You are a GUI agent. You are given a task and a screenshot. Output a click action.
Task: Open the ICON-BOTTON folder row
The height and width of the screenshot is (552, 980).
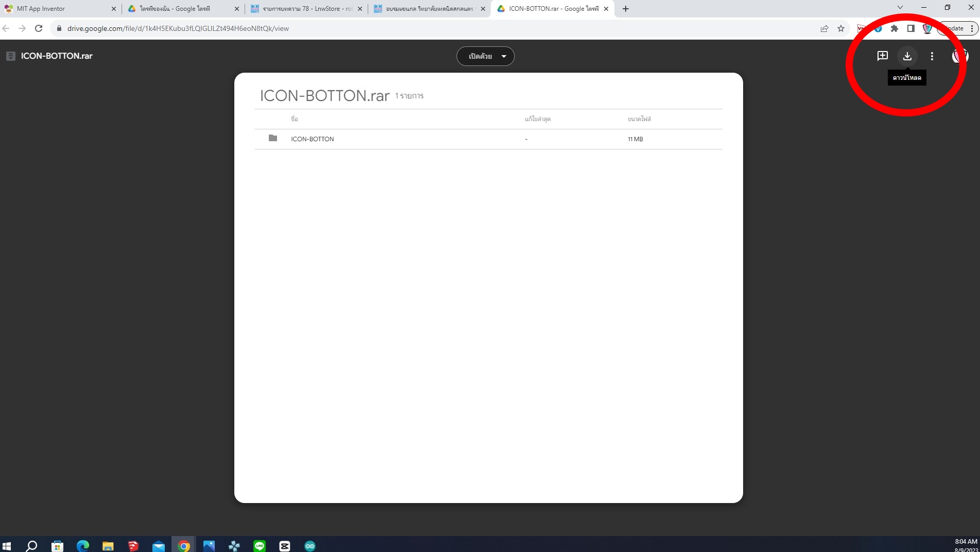pyautogui.click(x=312, y=139)
